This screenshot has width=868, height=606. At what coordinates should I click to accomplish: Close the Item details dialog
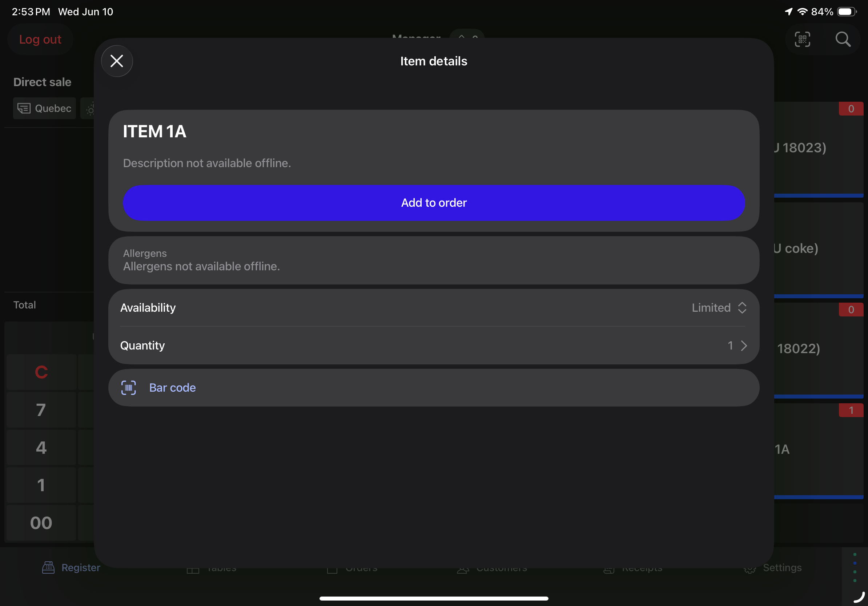click(117, 61)
